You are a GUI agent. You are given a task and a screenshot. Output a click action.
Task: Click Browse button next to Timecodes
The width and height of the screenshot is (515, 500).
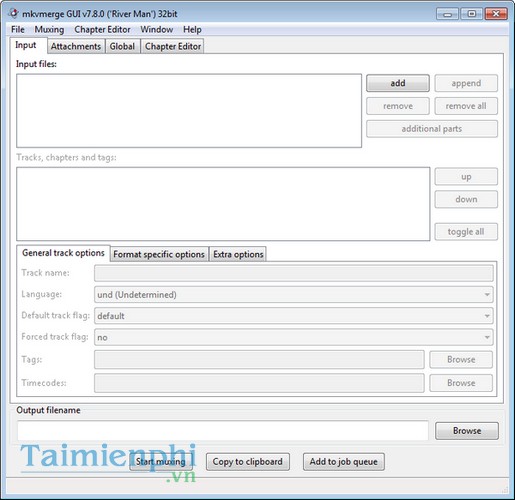pos(461,383)
